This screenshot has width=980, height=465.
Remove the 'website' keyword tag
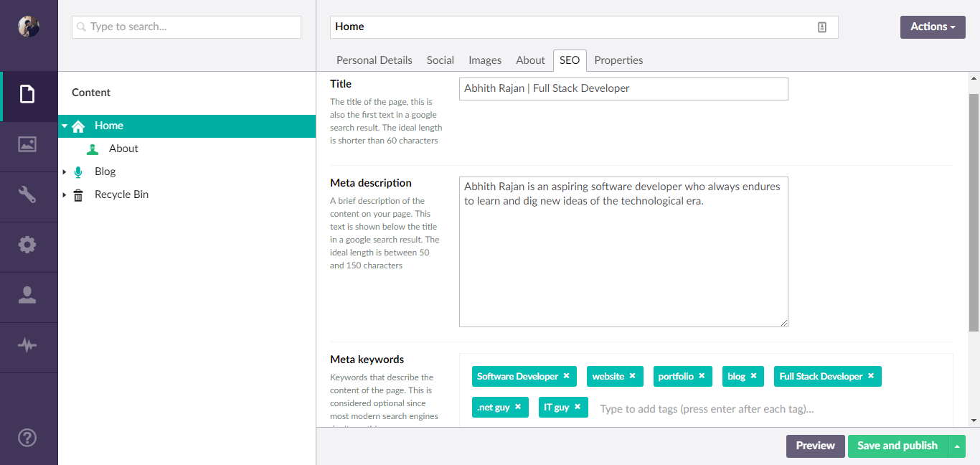pyautogui.click(x=632, y=376)
